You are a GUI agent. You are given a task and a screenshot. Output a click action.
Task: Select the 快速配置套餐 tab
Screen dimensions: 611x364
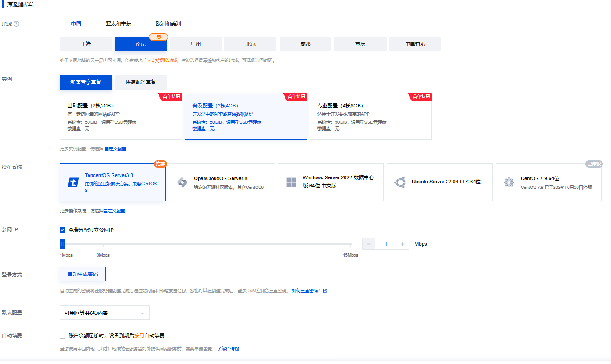click(x=140, y=83)
